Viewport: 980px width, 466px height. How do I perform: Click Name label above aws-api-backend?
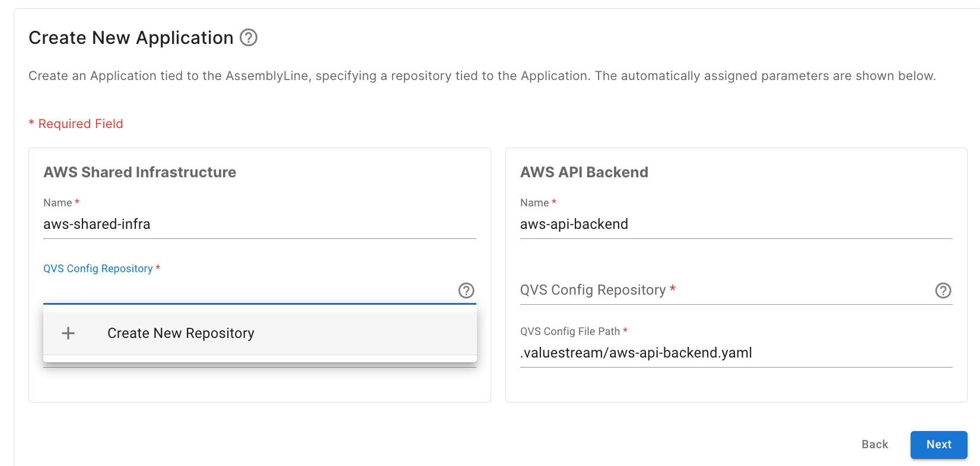pyautogui.click(x=534, y=203)
